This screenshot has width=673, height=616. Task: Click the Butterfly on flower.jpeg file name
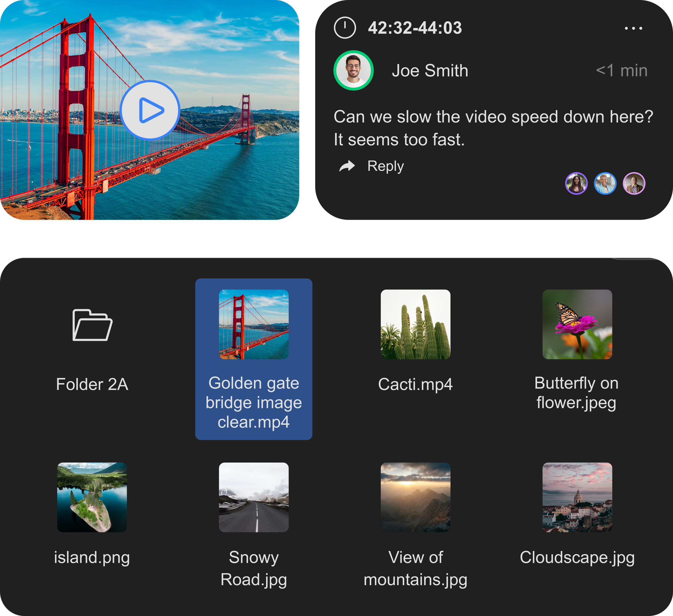[577, 393]
